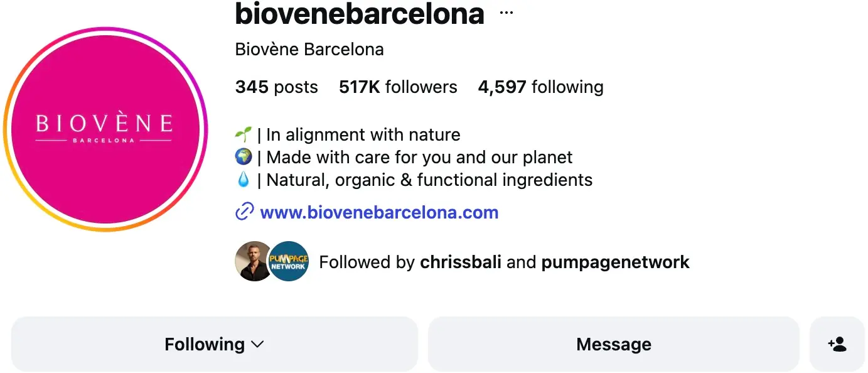Click the Biovène Barcelona display name
Viewport: 868px width, 373px height.
click(x=309, y=49)
